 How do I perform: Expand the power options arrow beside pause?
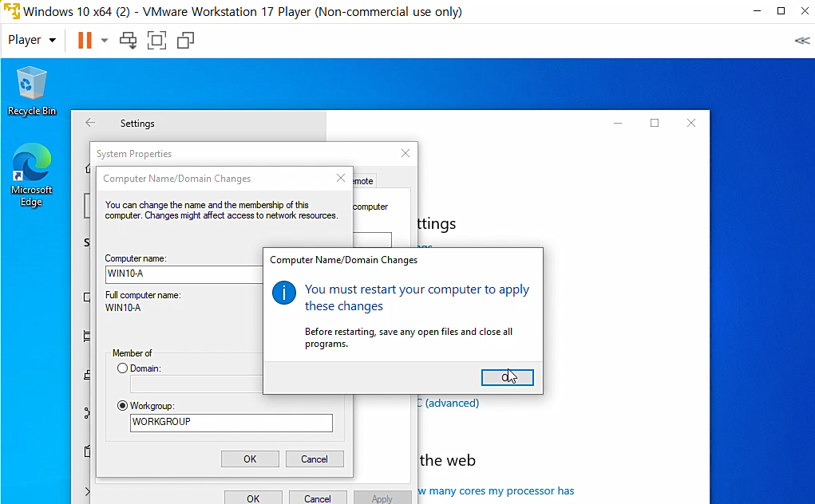pyautogui.click(x=104, y=40)
